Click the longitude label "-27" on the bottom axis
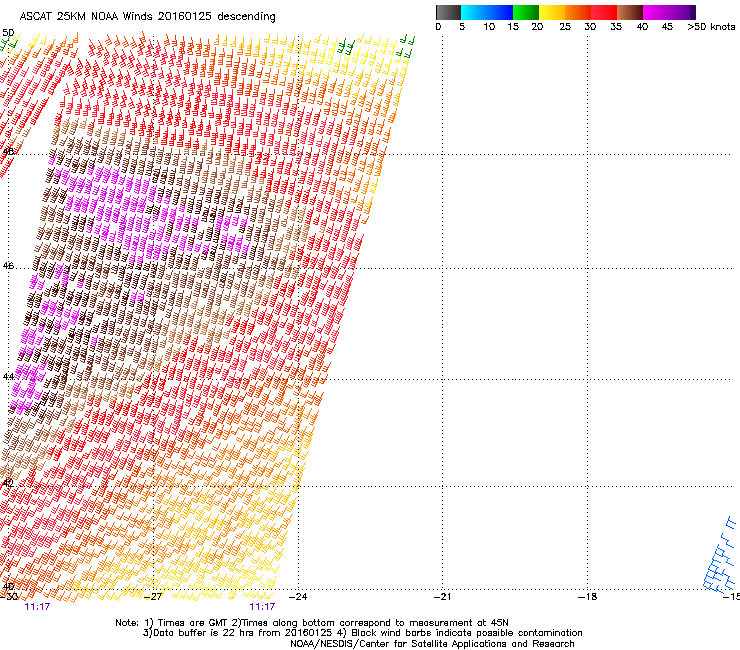Viewport: 740px width, 650px height. pyautogui.click(x=153, y=597)
